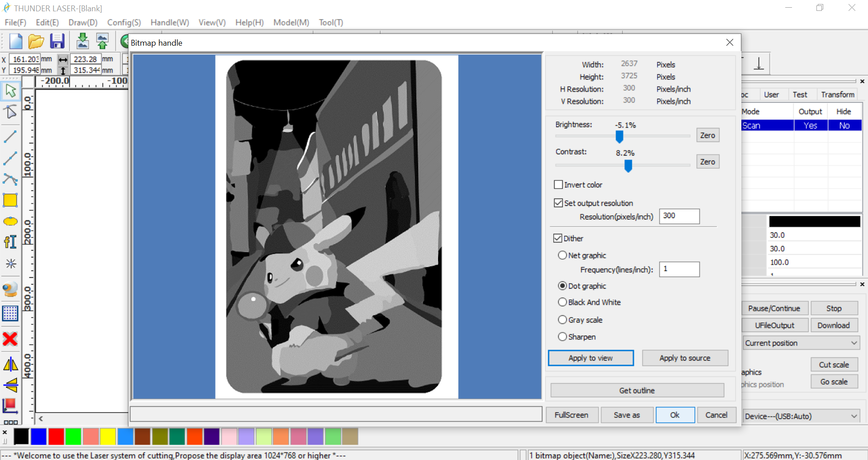Pick the black swatch in the bottom palette
868x460 pixels.
21,436
